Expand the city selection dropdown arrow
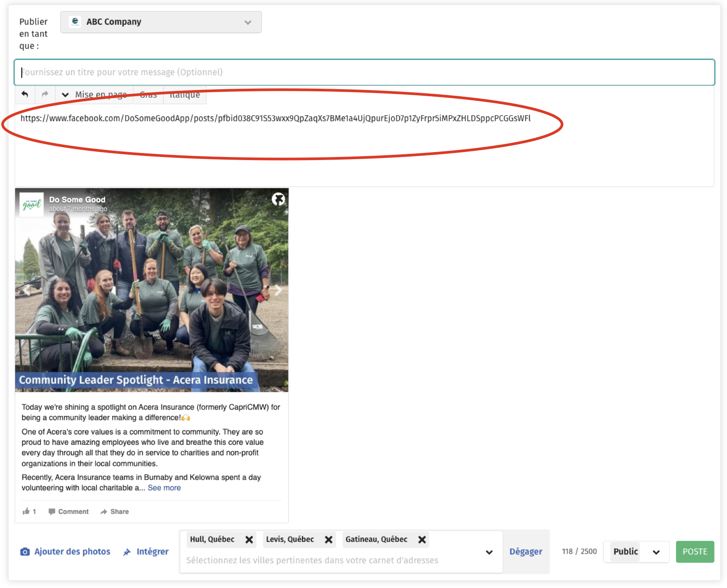The image size is (727, 588). coord(489,552)
